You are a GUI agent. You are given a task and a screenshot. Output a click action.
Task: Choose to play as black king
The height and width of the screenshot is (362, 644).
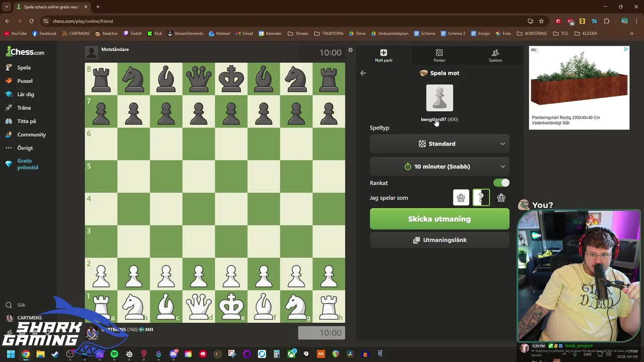(x=501, y=198)
